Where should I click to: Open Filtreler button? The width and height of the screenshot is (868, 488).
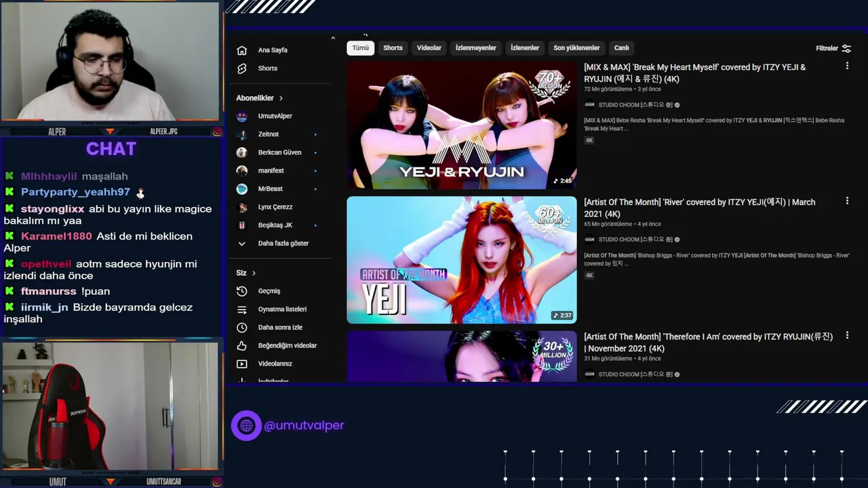[833, 49]
